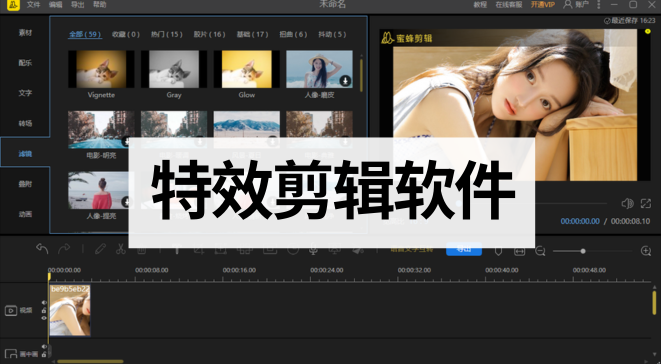The height and width of the screenshot is (364, 661).
Task: Zoom in the timeline with plus magnifier
Action: click(646, 251)
